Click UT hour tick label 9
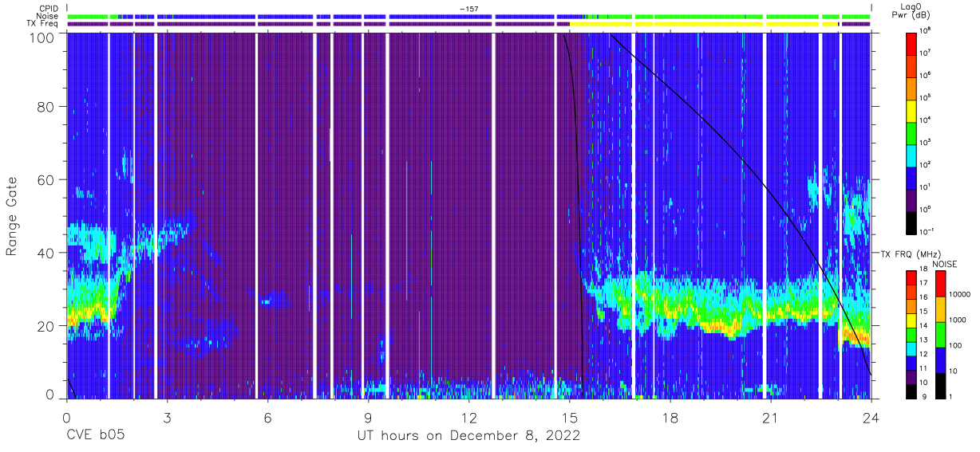 [x=368, y=418]
